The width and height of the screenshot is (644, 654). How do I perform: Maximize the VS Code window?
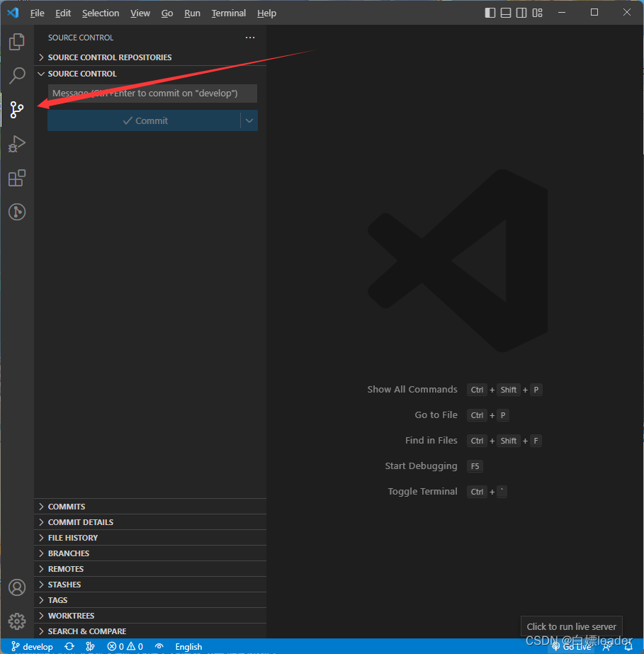pyautogui.click(x=594, y=13)
